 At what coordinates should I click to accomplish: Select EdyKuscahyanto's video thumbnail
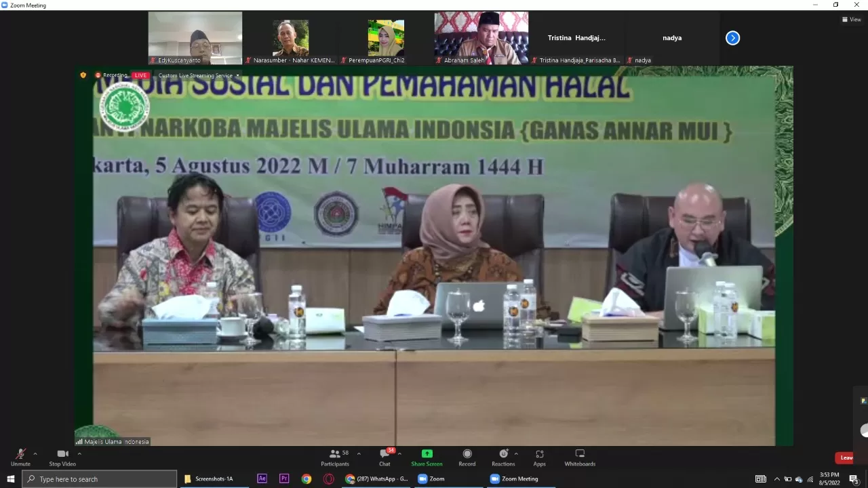(195, 38)
